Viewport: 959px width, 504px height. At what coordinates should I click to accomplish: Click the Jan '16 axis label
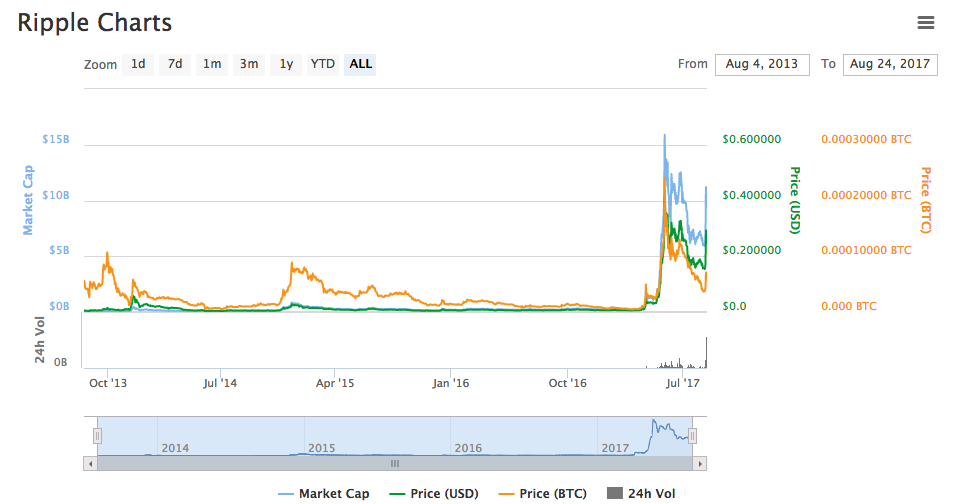click(451, 384)
